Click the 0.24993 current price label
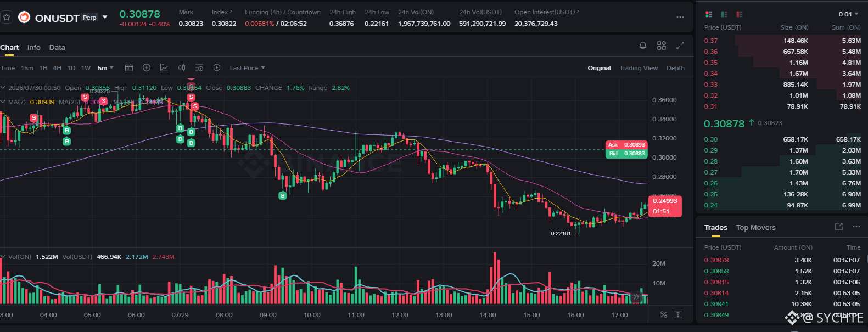868x332 pixels. (665, 206)
